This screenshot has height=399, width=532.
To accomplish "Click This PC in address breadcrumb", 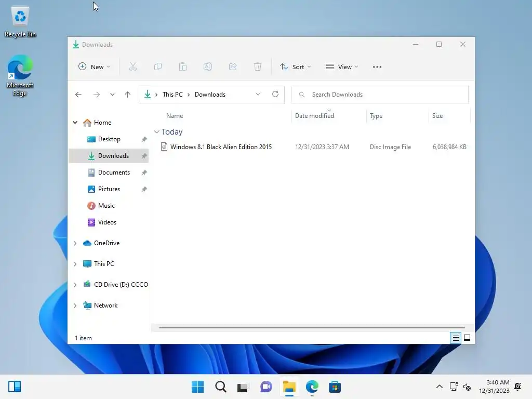I will pyautogui.click(x=172, y=95).
